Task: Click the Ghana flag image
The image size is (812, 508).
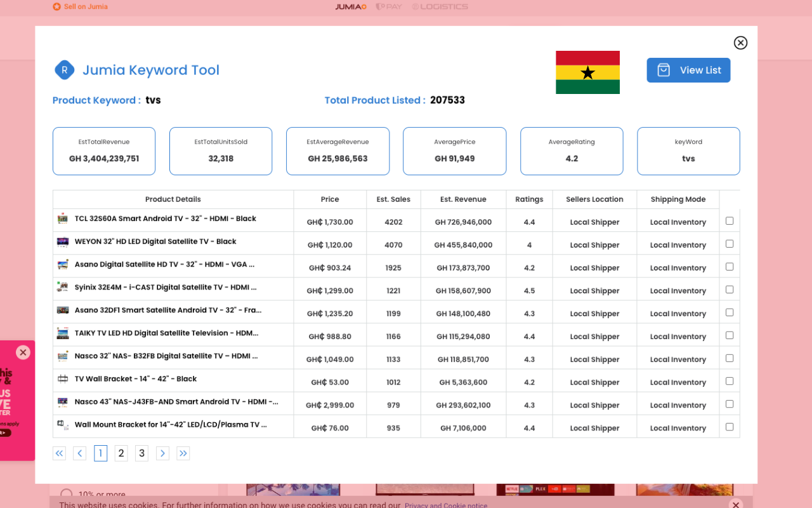Action: point(587,72)
